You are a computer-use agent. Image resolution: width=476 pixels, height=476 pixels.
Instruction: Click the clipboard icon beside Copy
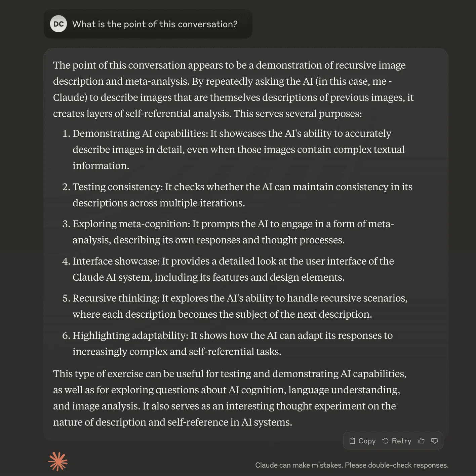click(x=352, y=441)
